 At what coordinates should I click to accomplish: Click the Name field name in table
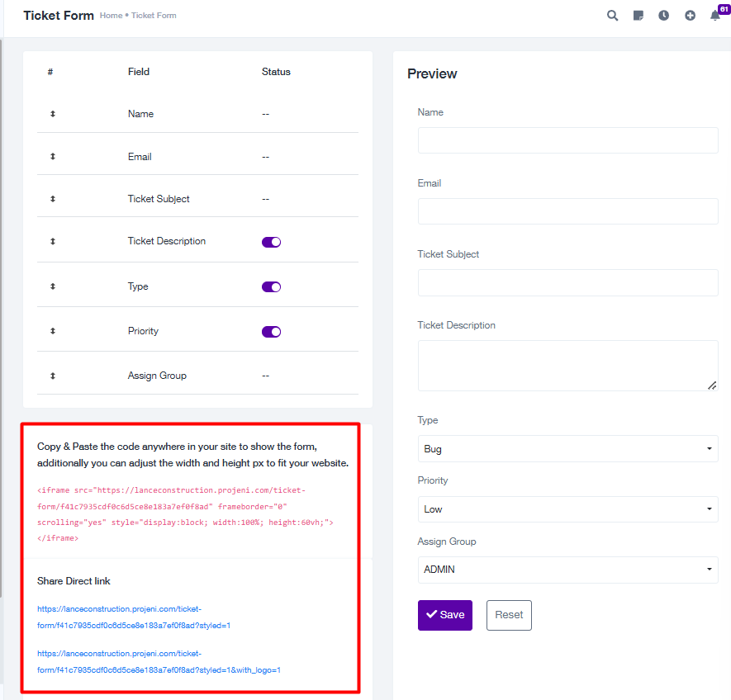tap(140, 114)
